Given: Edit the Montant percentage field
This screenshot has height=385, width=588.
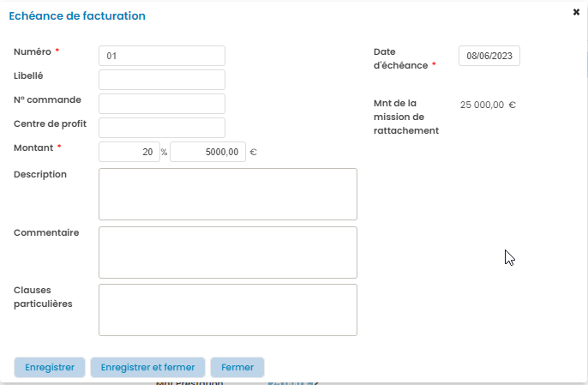Looking at the screenshot, I should (129, 152).
